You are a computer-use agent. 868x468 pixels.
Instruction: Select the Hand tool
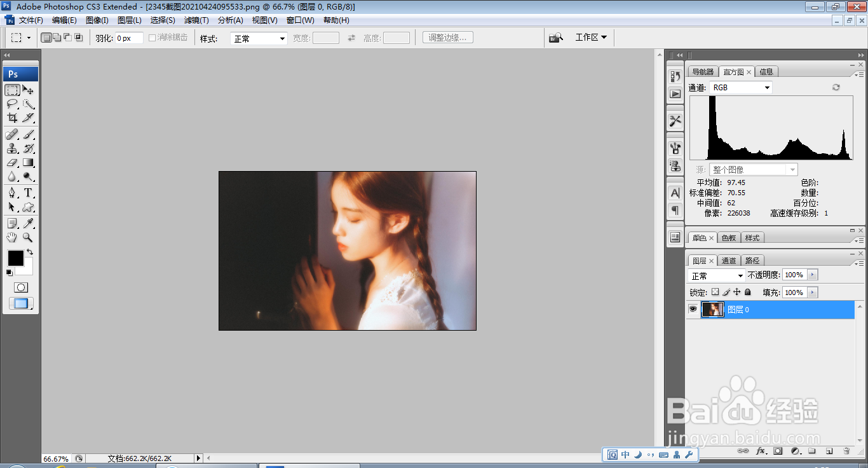[13, 237]
